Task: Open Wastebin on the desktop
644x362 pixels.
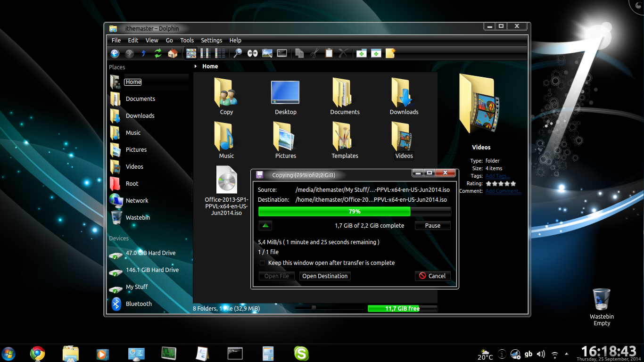Action: coord(602,300)
